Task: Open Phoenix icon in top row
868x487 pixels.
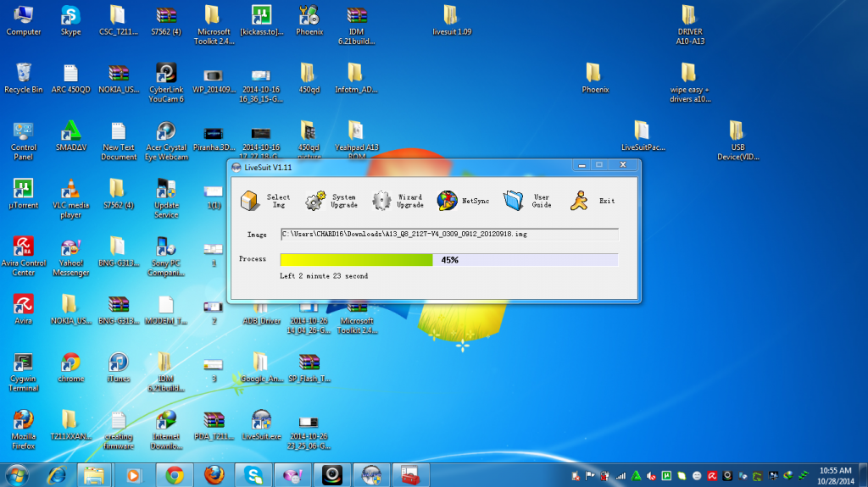Action: point(309,20)
